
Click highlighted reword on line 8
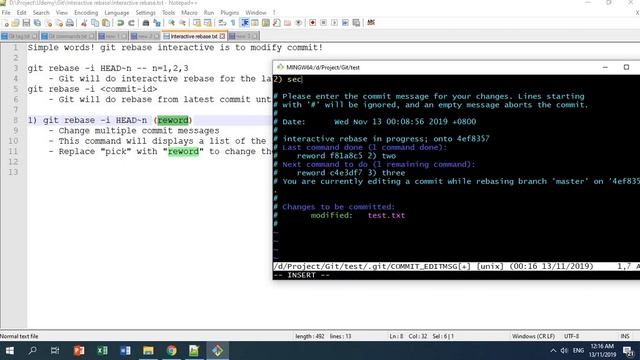pos(173,120)
